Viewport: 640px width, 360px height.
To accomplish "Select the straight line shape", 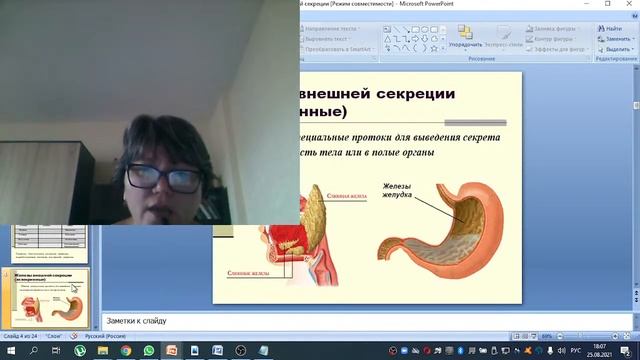I will [x=396, y=29].
